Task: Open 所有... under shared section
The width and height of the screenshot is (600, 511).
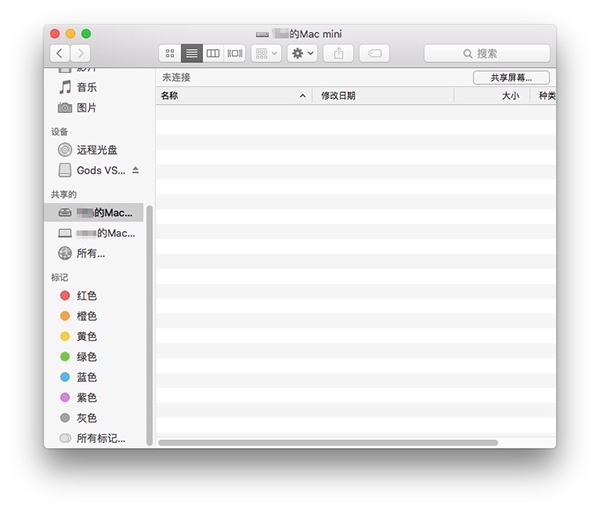Action: [90, 253]
